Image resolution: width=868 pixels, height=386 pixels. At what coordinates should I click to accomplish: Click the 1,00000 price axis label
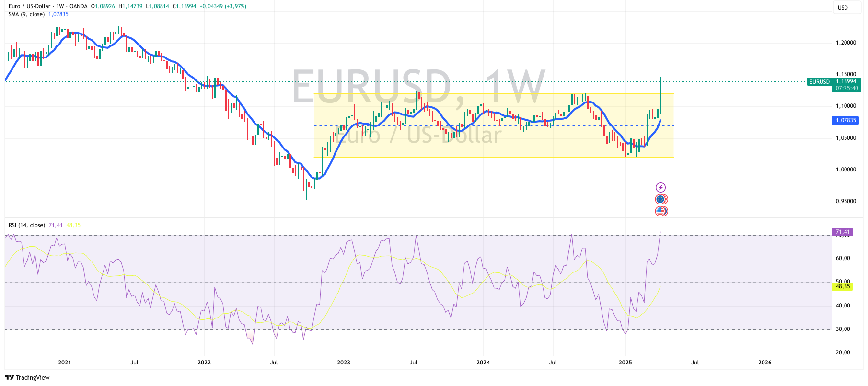[x=846, y=170]
